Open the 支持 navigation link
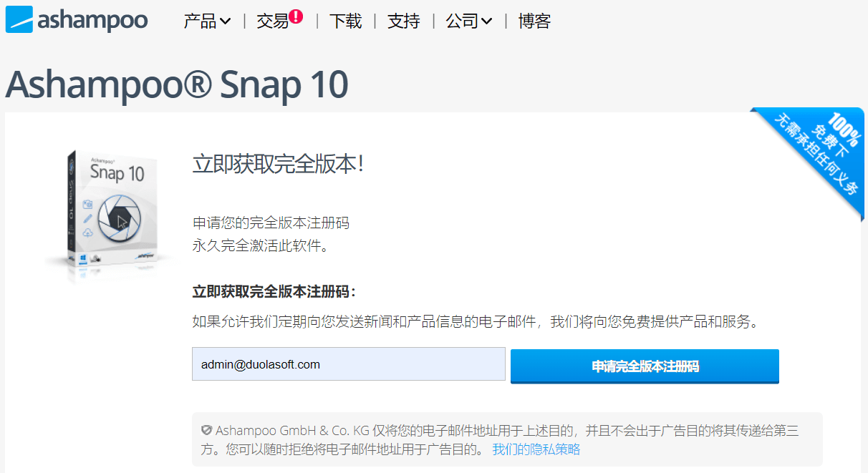This screenshot has width=868, height=473. [403, 21]
